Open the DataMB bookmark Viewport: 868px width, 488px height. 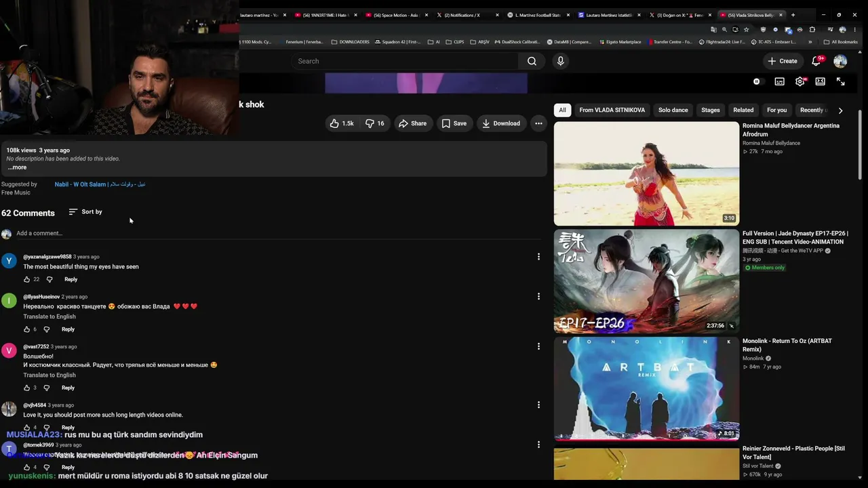click(x=569, y=42)
